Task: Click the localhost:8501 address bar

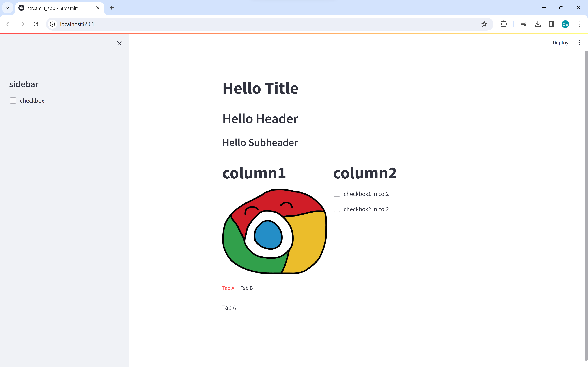Action: (267, 24)
